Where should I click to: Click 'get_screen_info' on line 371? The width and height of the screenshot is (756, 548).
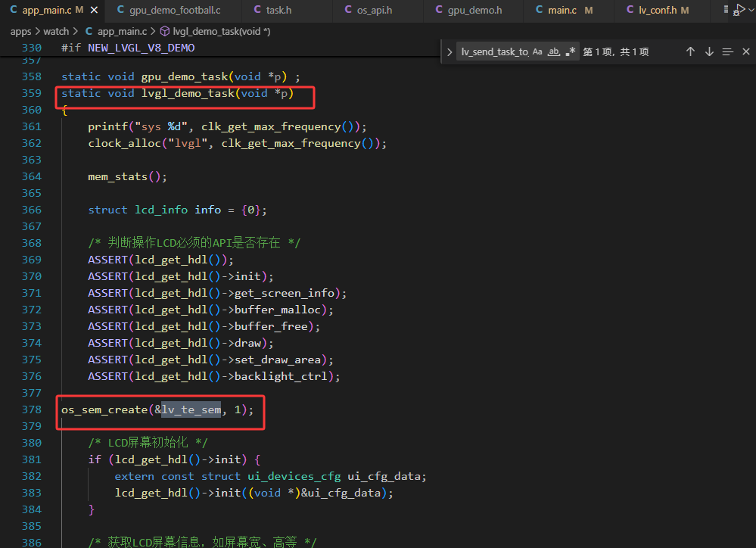coord(285,293)
